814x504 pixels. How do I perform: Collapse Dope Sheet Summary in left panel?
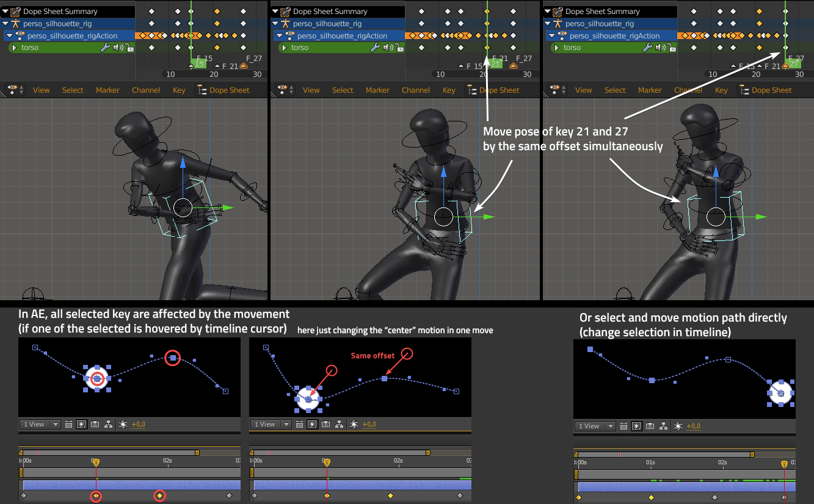tap(5, 12)
